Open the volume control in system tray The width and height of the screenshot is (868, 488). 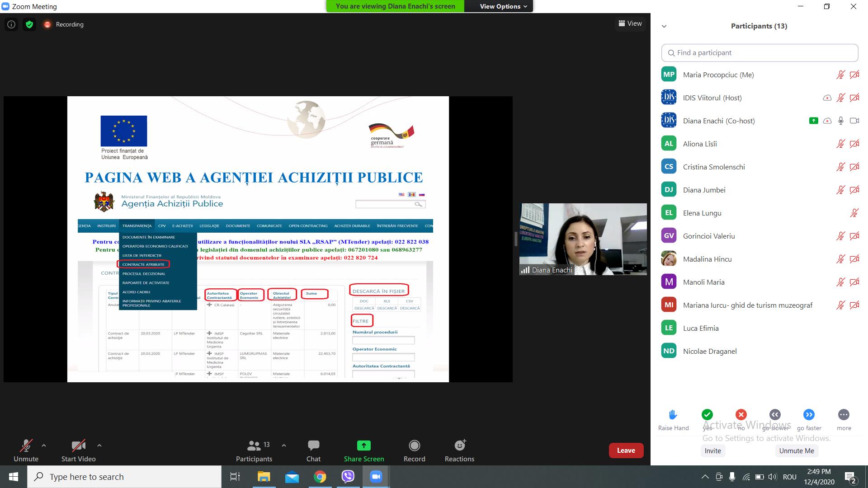pyautogui.click(x=772, y=477)
